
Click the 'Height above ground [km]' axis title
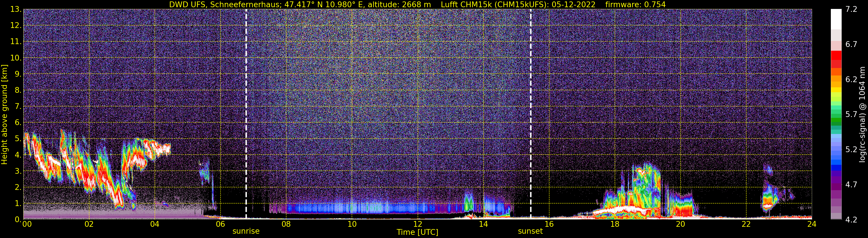click(x=4, y=115)
